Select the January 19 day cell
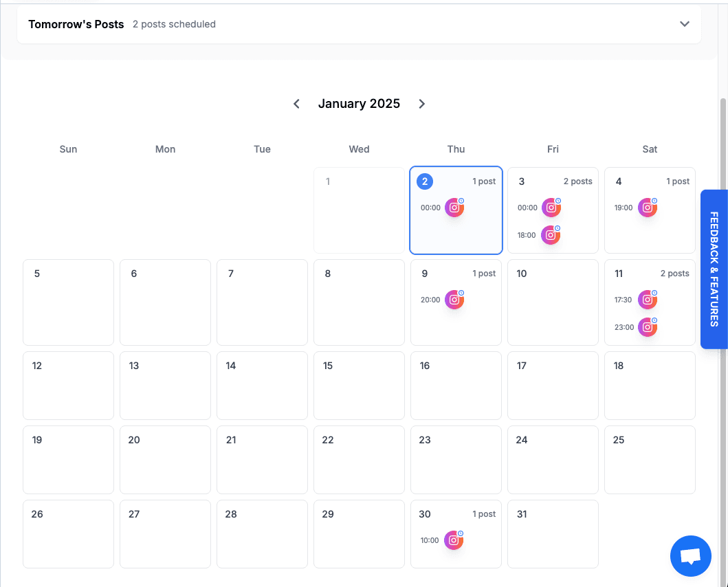The width and height of the screenshot is (728, 587). click(x=68, y=460)
